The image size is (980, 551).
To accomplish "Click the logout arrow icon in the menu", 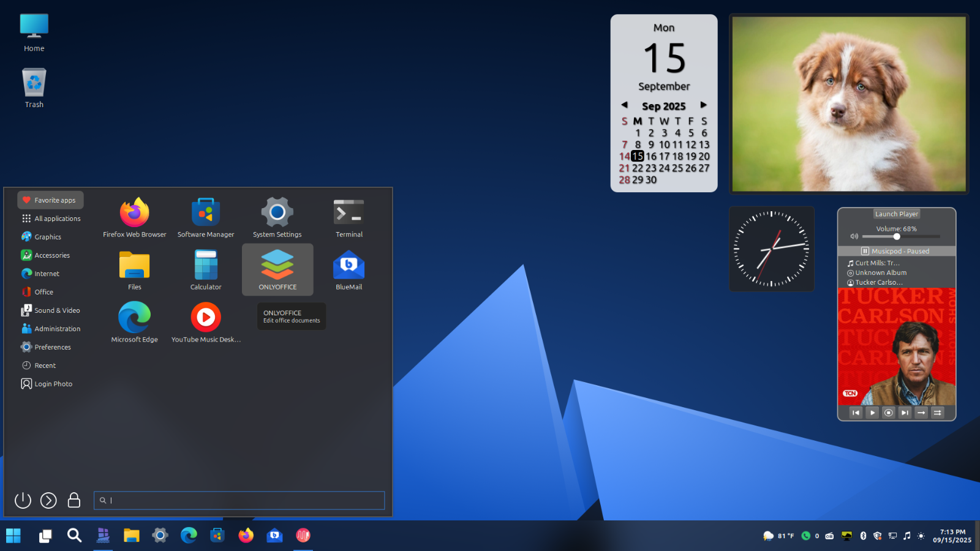I will click(48, 500).
